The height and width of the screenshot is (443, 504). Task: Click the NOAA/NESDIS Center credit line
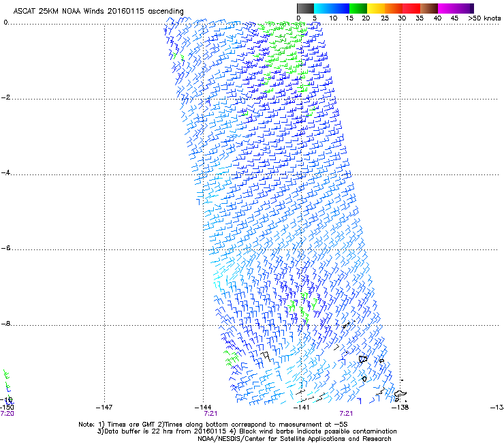pyautogui.click(x=294, y=439)
